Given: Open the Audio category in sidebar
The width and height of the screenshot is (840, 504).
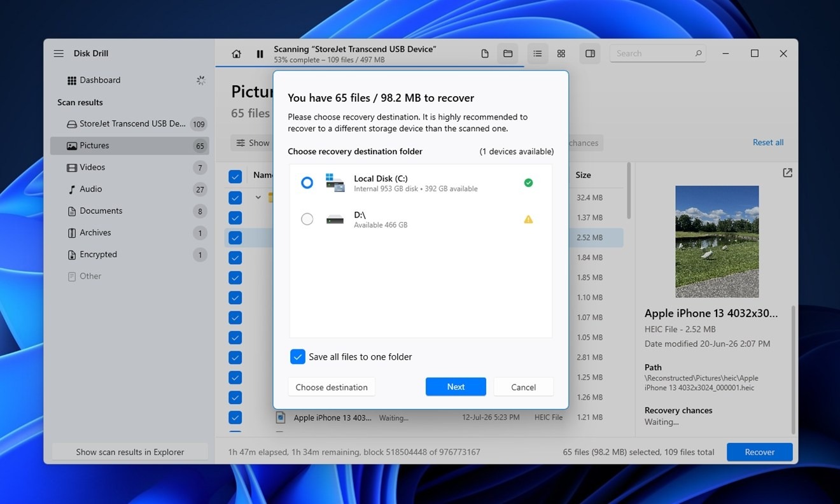Looking at the screenshot, I should coord(130,189).
